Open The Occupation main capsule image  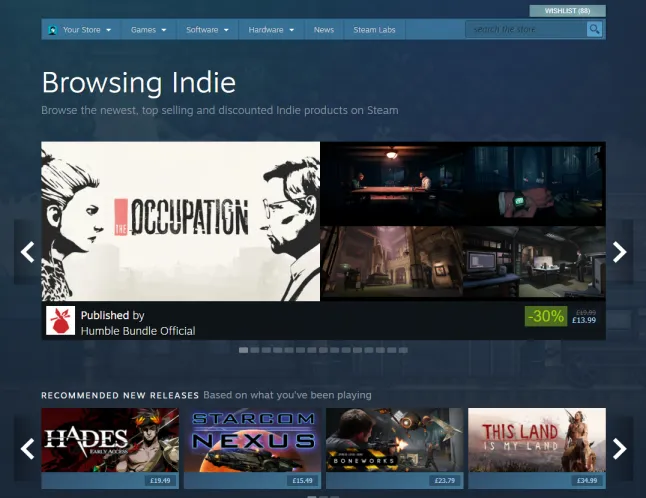(180, 221)
